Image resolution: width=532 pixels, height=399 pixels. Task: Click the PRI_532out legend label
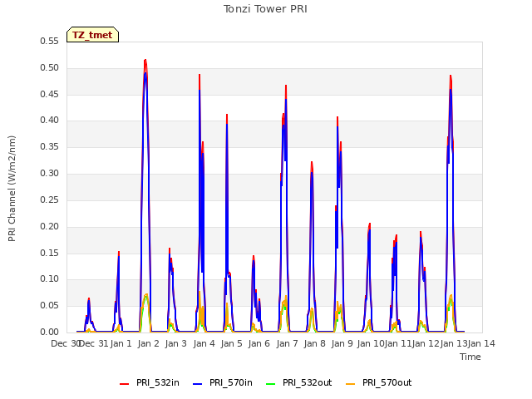coord(308,382)
